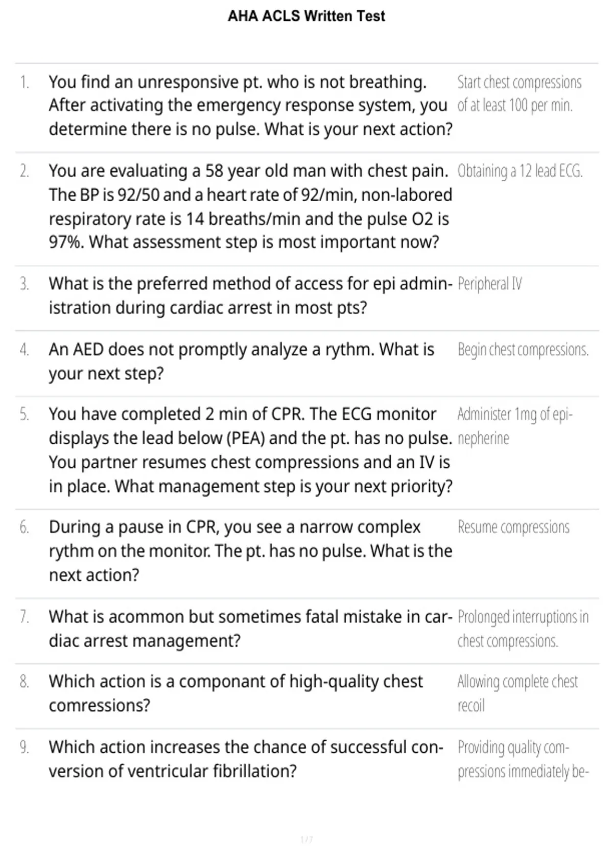Viewport: 613px width, 868px height.
Task: Click 'Prolonged interruptions in chest compressions' answer
Action: pyautogui.click(x=523, y=629)
